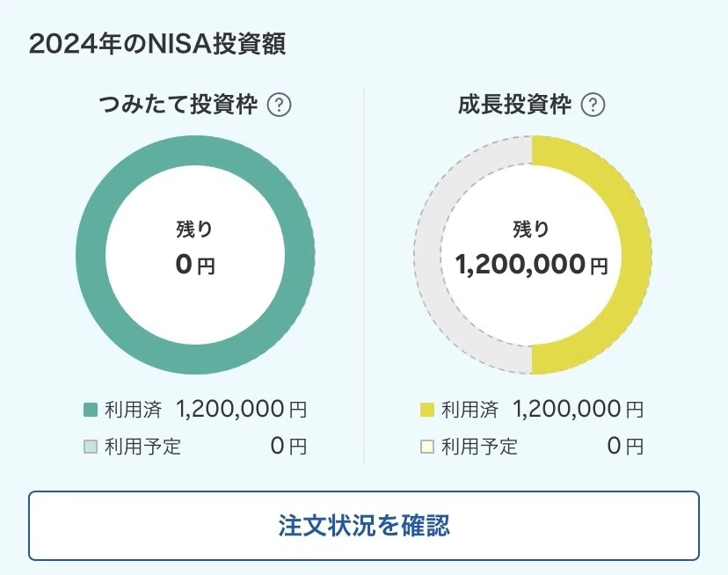Click the gray unused portion of 成長 ring

pyautogui.click(x=428, y=254)
